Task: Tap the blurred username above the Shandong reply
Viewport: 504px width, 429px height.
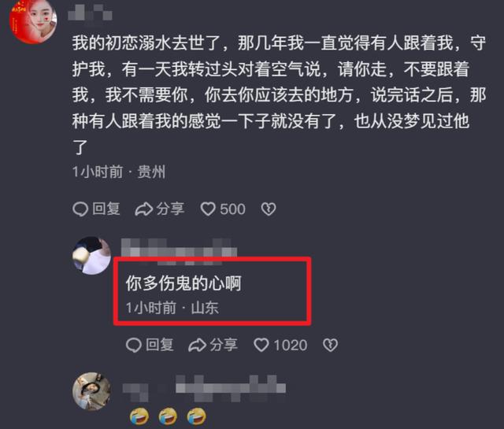Action: coord(179,252)
